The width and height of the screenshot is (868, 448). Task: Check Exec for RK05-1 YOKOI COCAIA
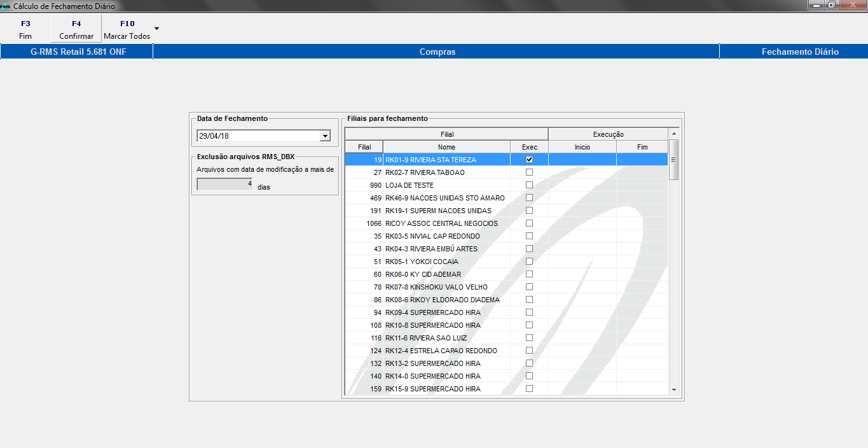click(x=529, y=262)
